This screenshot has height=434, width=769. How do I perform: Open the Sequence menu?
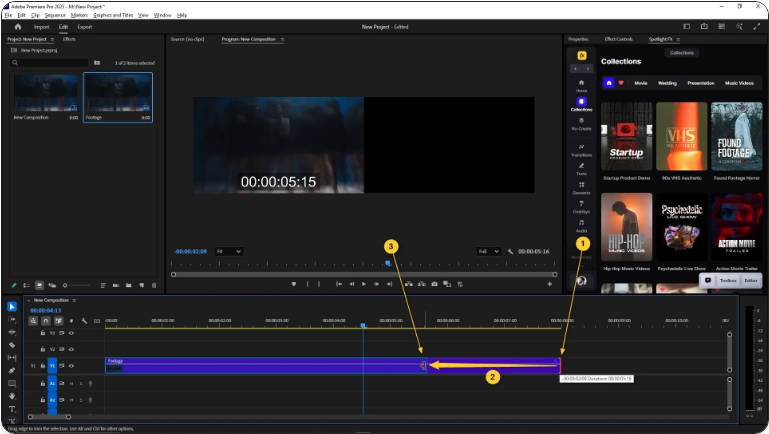pos(57,15)
